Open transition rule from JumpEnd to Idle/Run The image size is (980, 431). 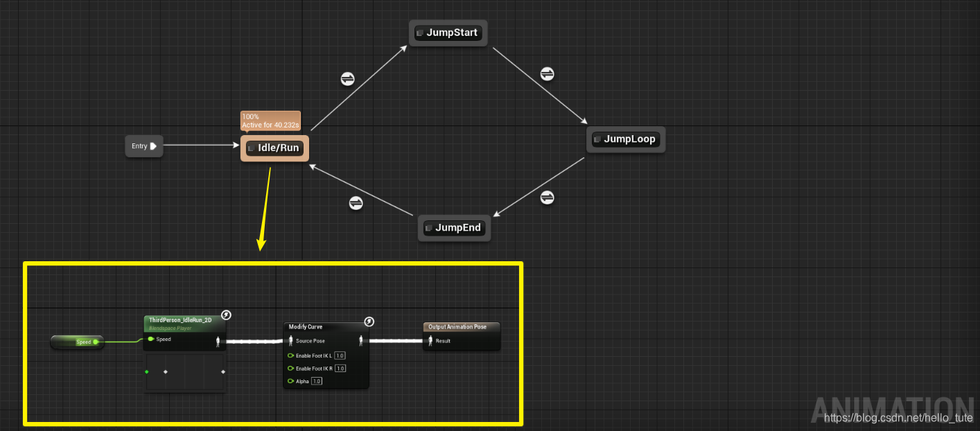(x=356, y=202)
